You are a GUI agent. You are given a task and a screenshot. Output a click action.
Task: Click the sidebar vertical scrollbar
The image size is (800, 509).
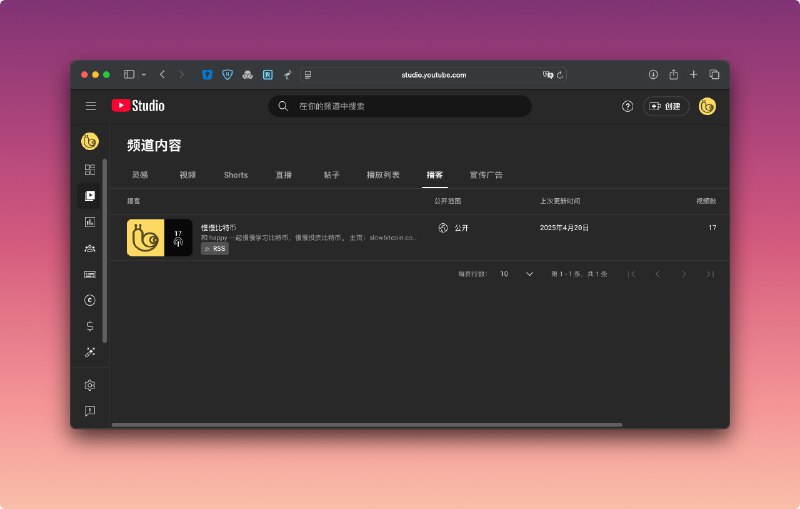click(x=105, y=250)
